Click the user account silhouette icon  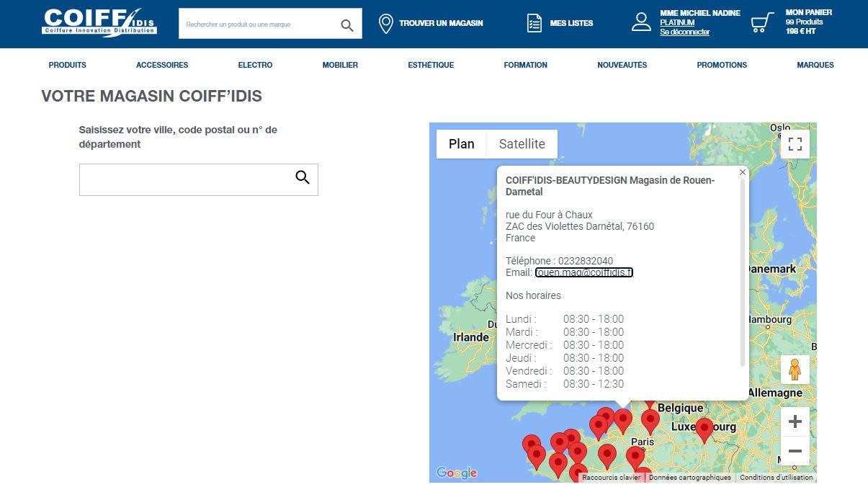pyautogui.click(x=641, y=22)
